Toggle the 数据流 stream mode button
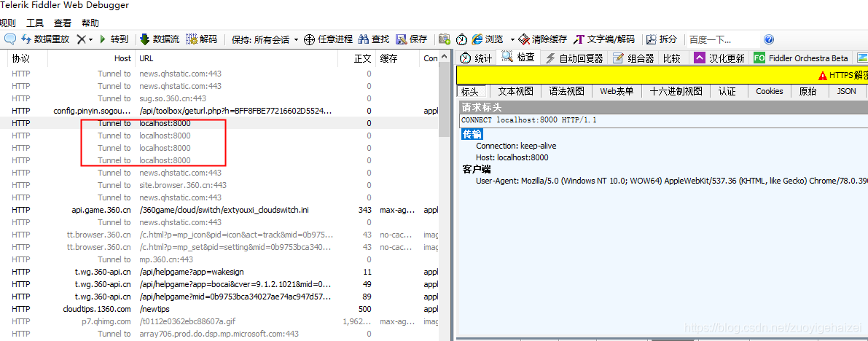The image size is (868, 341). click(159, 39)
